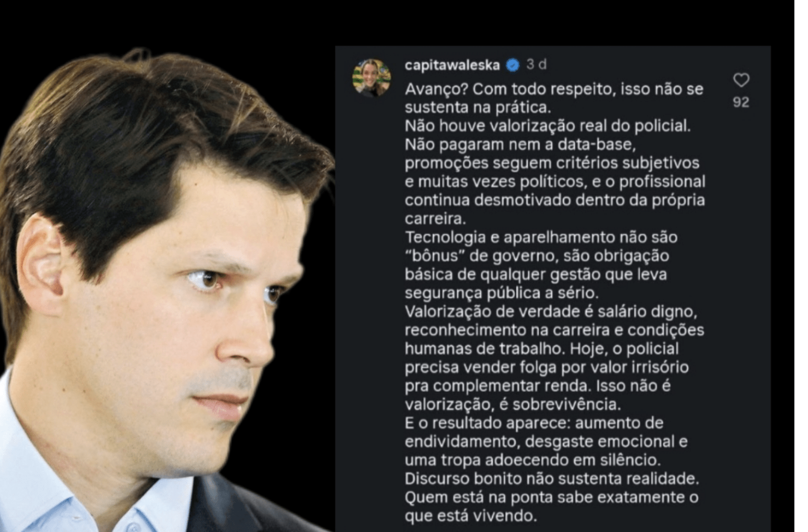Click the line segurança pública a sério

(501, 293)
